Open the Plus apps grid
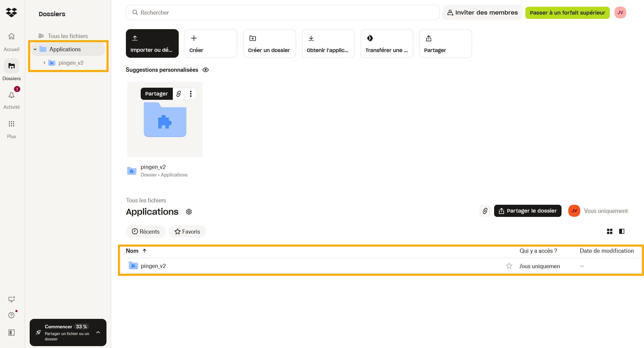 click(11, 124)
